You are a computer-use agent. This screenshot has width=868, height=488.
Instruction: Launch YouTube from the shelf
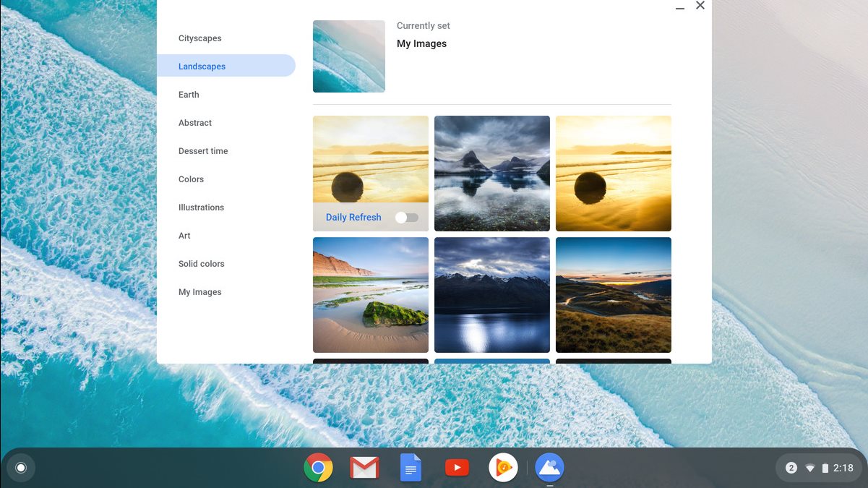[457, 468]
